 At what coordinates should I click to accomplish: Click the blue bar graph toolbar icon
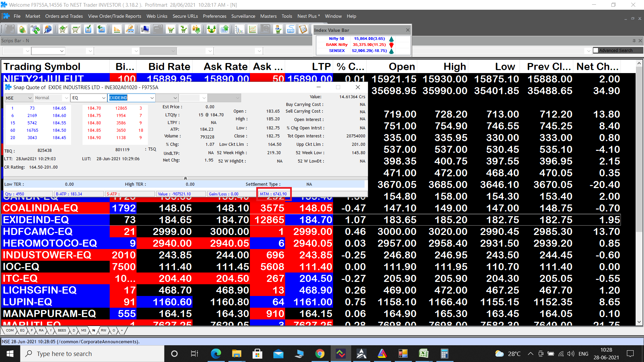point(239,29)
